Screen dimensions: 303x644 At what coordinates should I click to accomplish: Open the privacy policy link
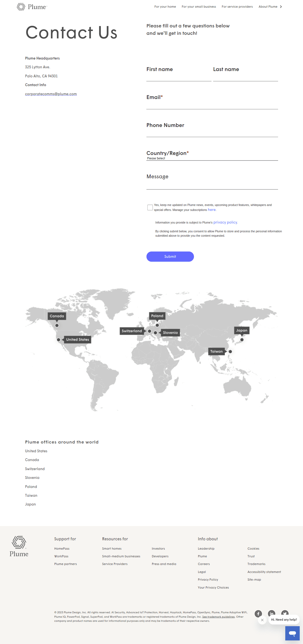[x=225, y=222]
